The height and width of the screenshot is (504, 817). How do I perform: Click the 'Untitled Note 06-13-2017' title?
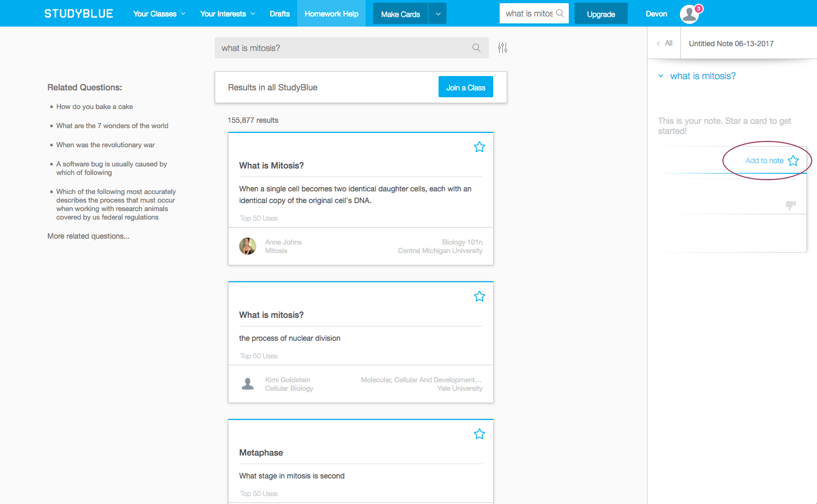[x=731, y=44]
